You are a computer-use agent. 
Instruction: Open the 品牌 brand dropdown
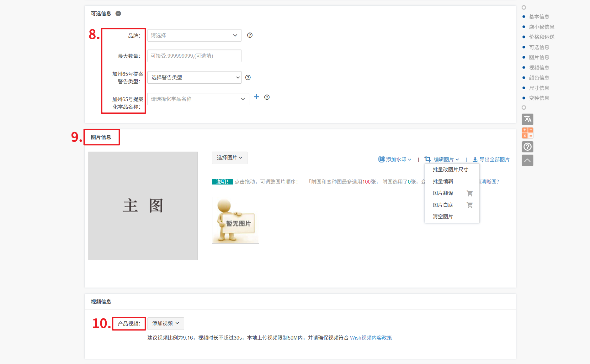194,35
